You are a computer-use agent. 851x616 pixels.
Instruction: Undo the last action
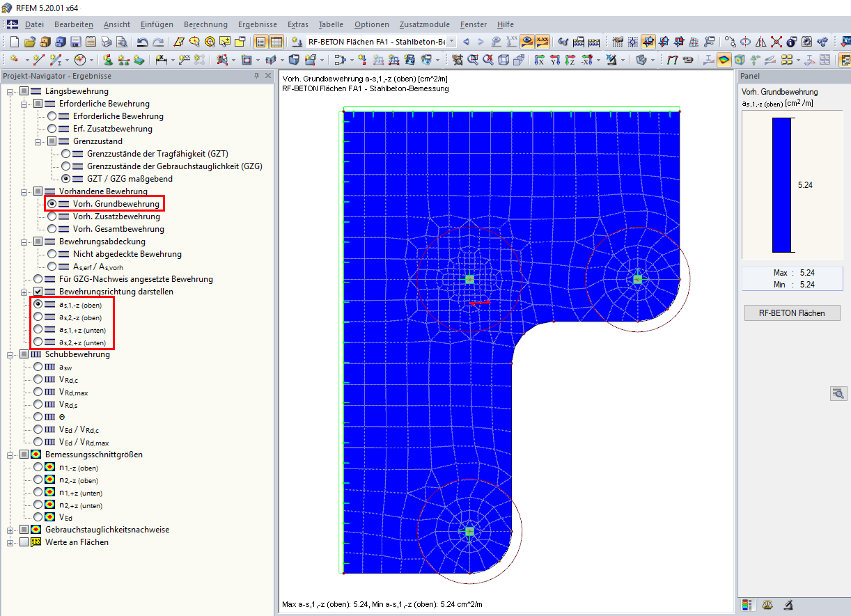coord(142,42)
